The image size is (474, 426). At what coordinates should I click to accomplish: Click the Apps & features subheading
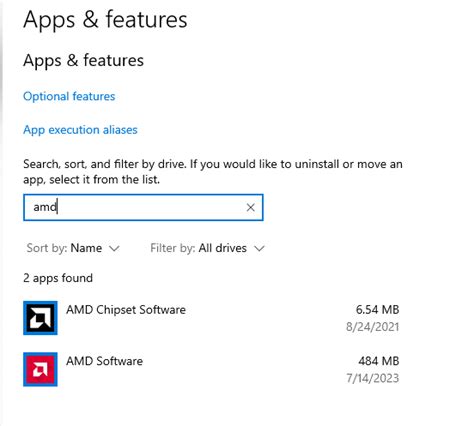(83, 61)
